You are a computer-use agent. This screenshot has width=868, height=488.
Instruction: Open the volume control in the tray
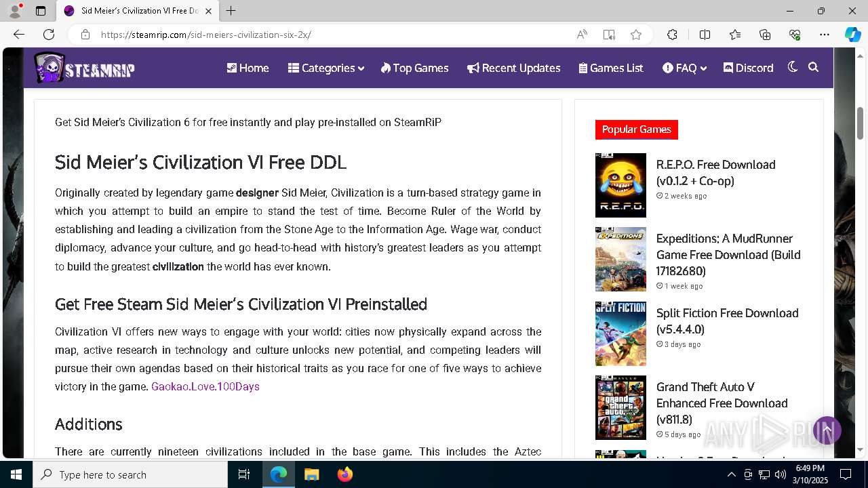pyautogui.click(x=780, y=474)
